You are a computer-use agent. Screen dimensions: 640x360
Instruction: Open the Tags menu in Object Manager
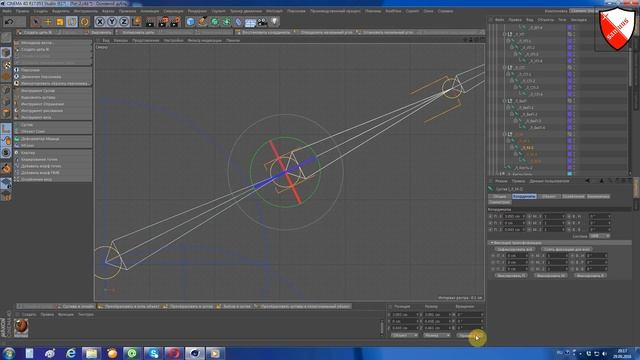[562, 20]
